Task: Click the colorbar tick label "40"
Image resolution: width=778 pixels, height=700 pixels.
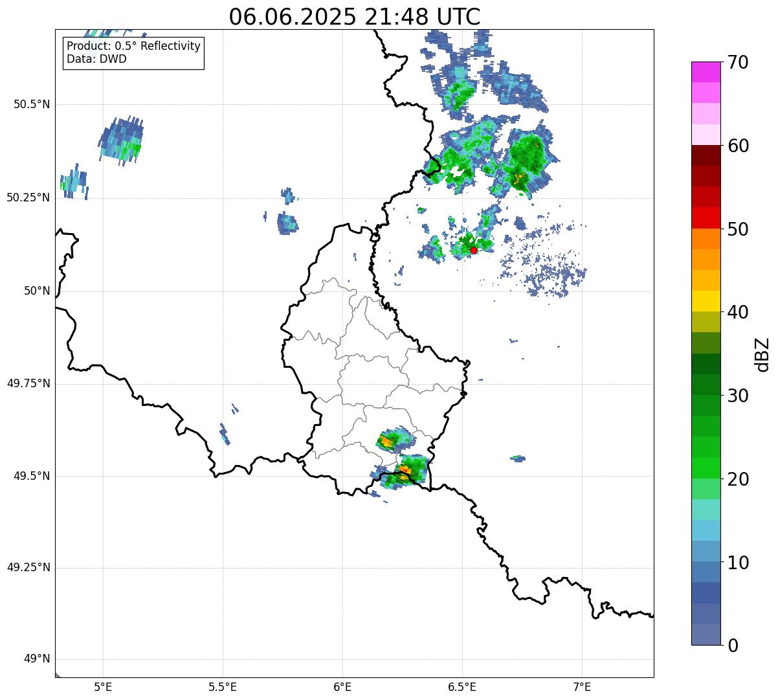Action: pos(738,313)
